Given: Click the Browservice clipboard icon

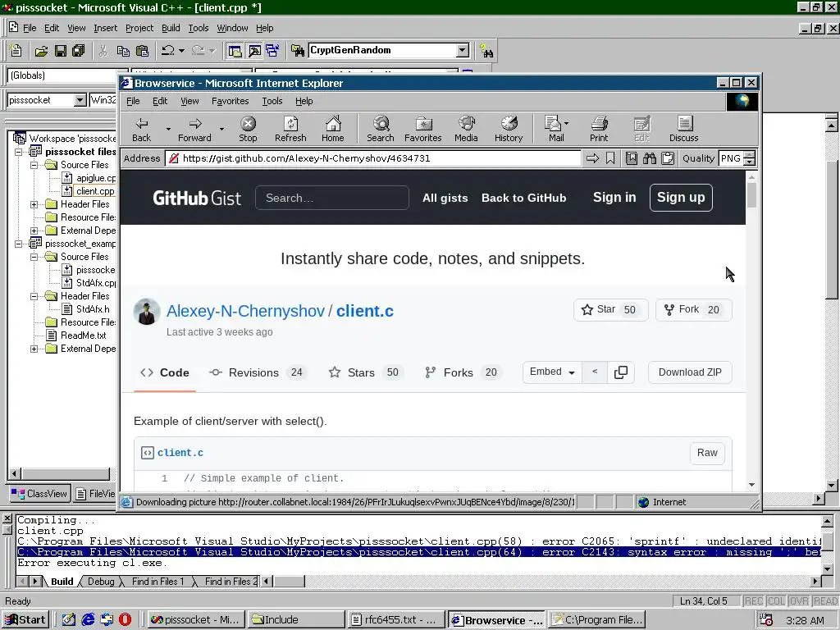Looking at the screenshot, I should (668, 158).
